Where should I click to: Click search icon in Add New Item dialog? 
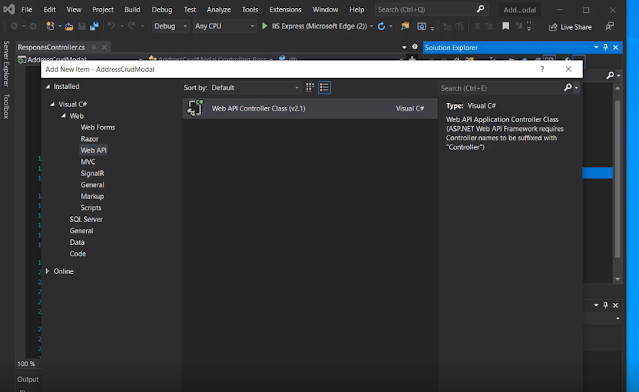(x=568, y=87)
